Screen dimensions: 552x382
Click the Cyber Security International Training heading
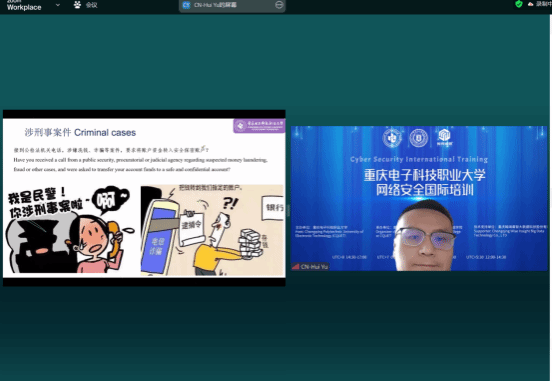(x=419, y=159)
